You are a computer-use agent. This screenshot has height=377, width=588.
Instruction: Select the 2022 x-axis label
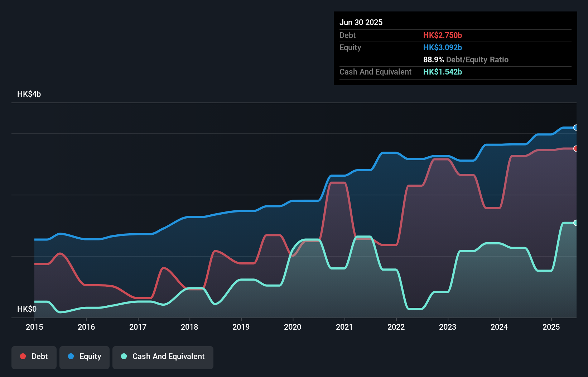pos(396,327)
